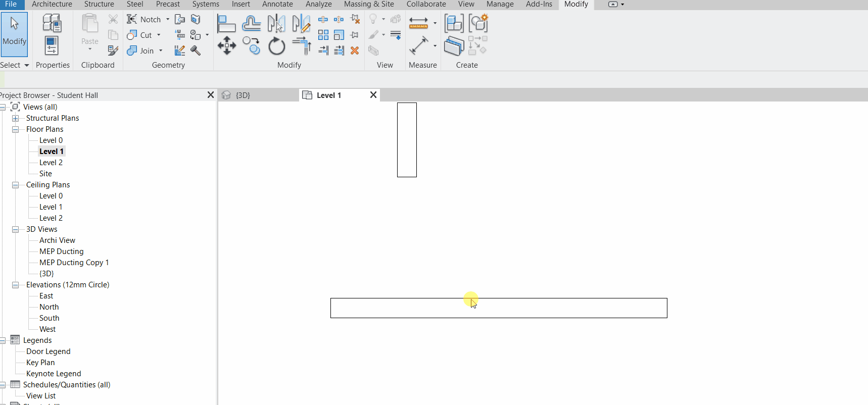Image resolution: width=868 pixels, height=405 pixels.
Task: Click the Create Parts icon
Action: tap(454, 46)
